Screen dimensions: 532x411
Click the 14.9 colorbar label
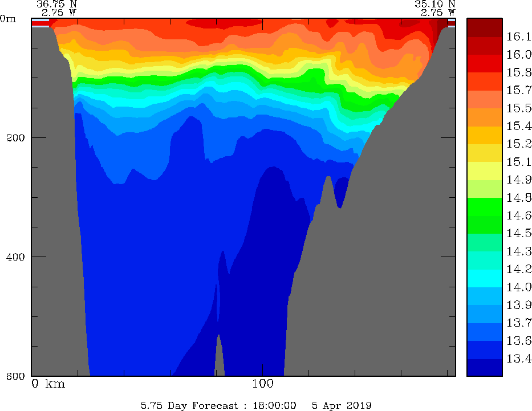519,180
